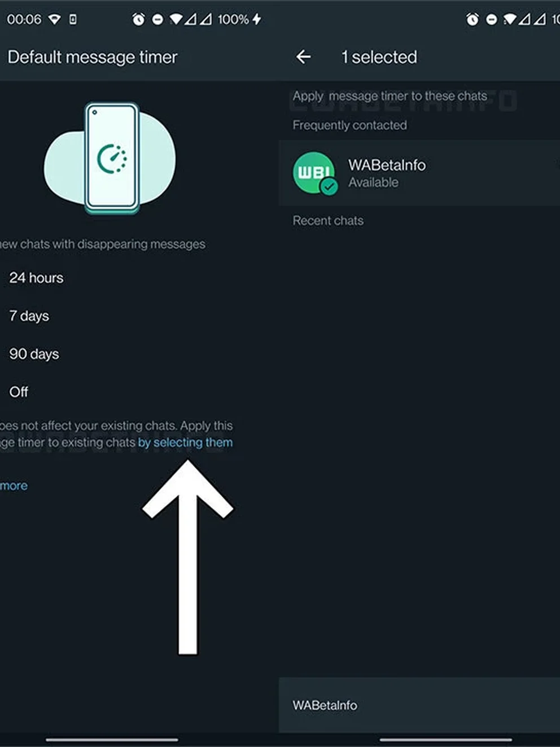560x747 pixels.
Task: Click the WBI contact avatar
Action: 313,172
